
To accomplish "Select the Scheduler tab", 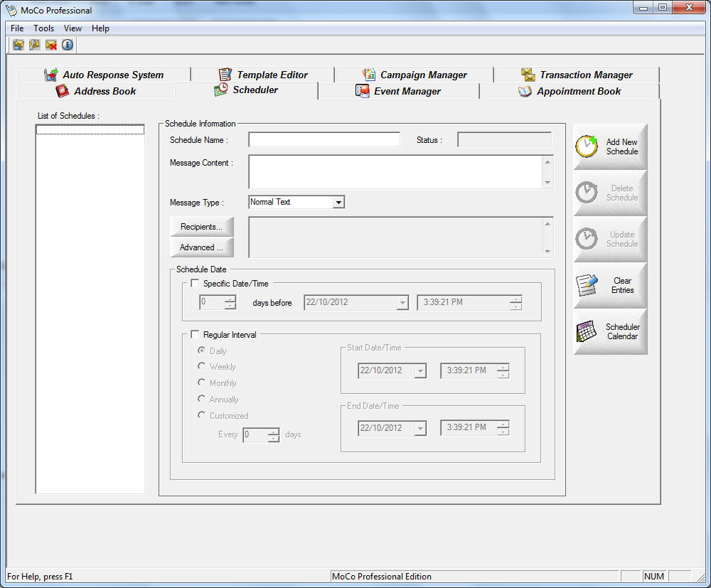I will [x=247, y=90].
